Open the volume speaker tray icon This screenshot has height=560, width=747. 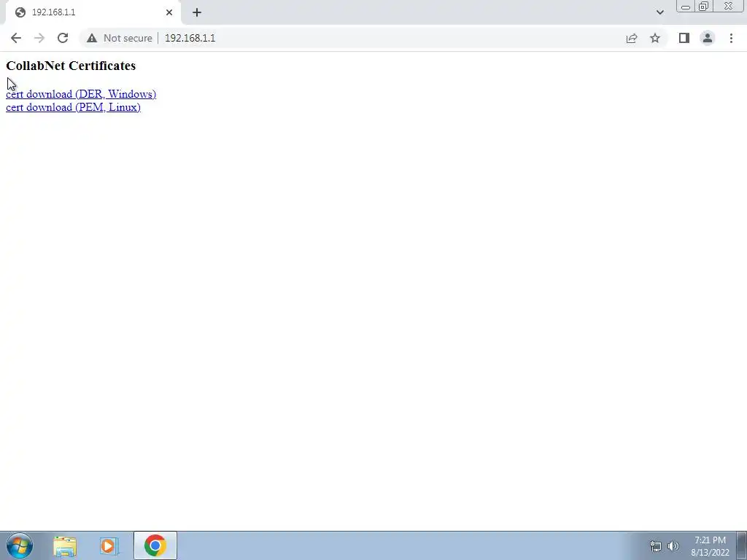coord(673,546)
